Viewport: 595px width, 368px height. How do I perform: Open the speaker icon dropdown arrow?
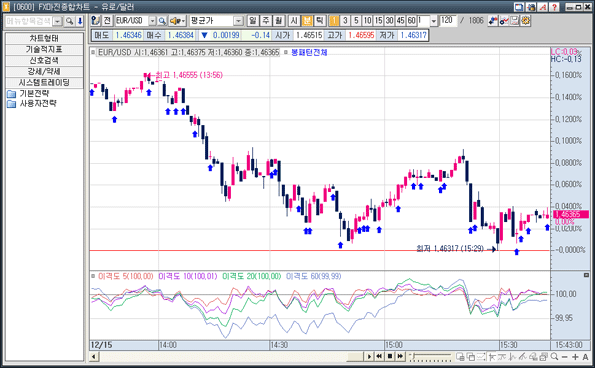[183, 21]
